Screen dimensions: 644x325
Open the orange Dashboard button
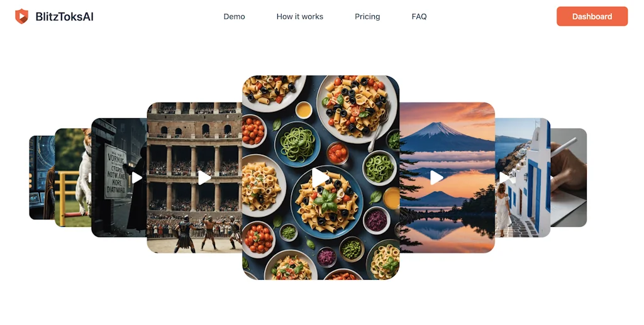click(x=592, y=16)
